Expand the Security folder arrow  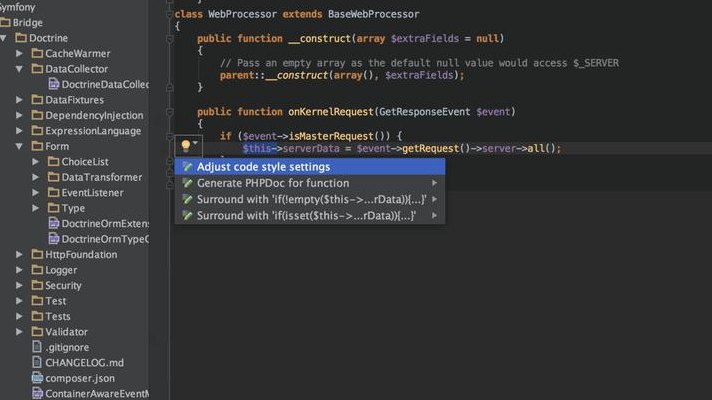pos(20,285)
